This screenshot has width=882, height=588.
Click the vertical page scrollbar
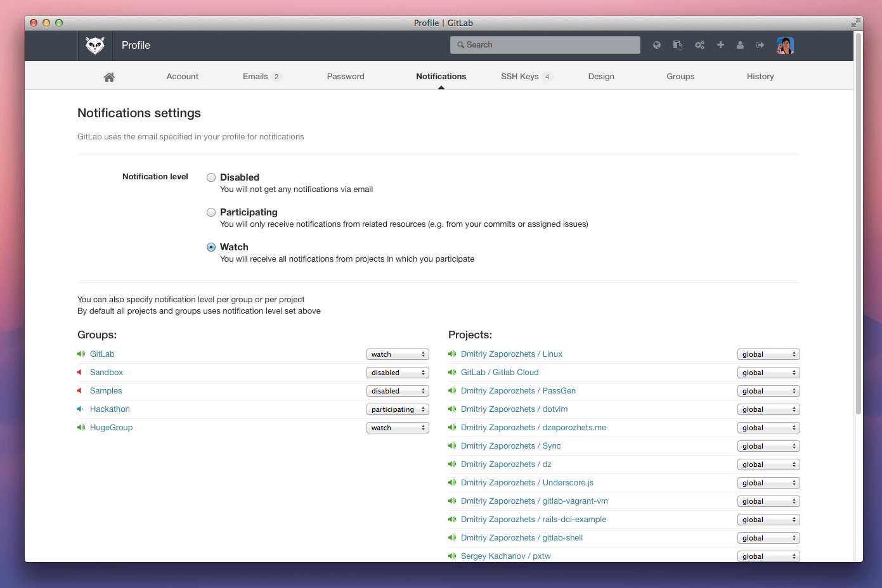(x=859, y=222)
